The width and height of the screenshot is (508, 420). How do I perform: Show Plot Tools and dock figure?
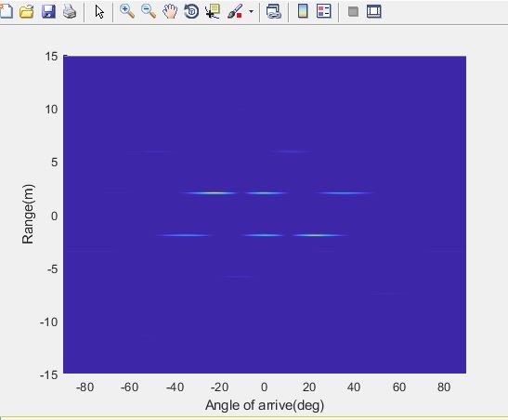(374, 11)
